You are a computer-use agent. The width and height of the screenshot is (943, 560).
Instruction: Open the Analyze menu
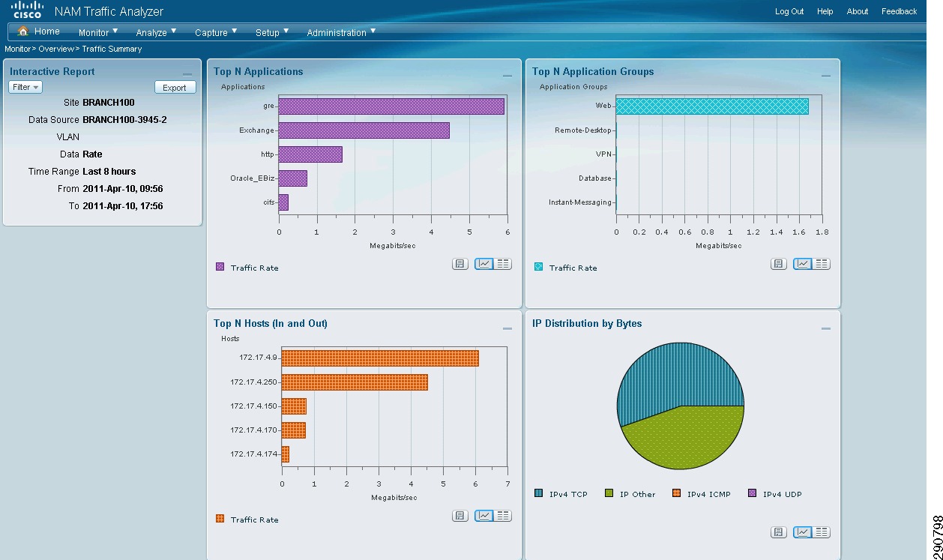click(156, 32)
